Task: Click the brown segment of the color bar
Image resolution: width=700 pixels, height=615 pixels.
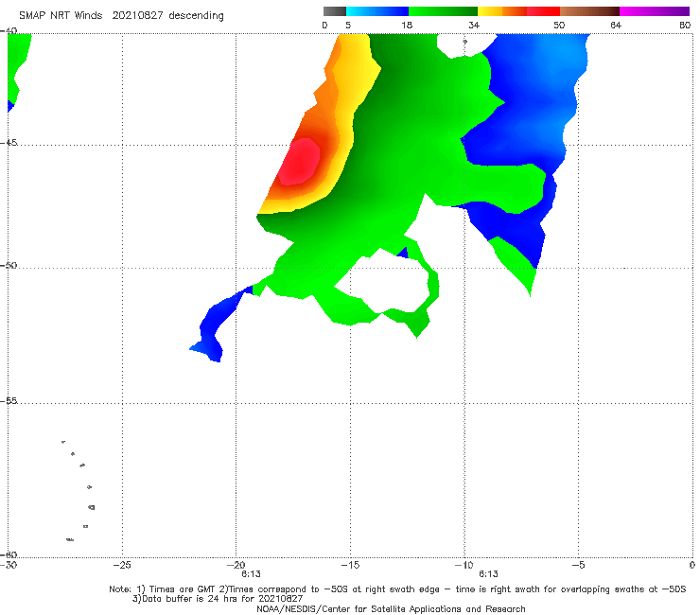Action: coord(589,11)
